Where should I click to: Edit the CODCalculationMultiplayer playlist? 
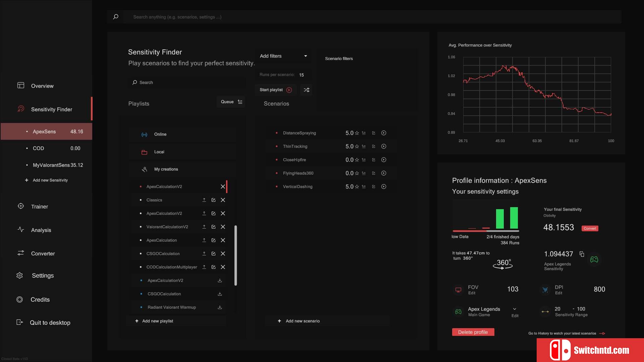(x=213, y=267)
